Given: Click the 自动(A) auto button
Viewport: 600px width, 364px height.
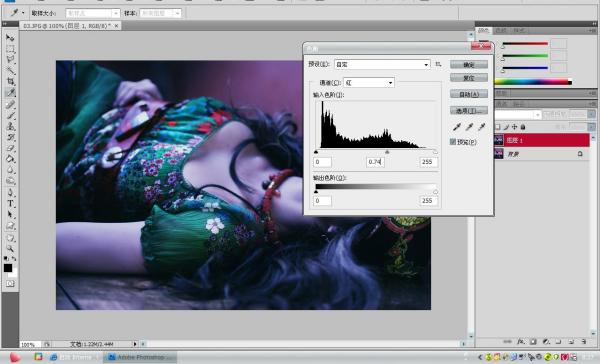Looking at the screenshot, I should click(x=469, y=94).
